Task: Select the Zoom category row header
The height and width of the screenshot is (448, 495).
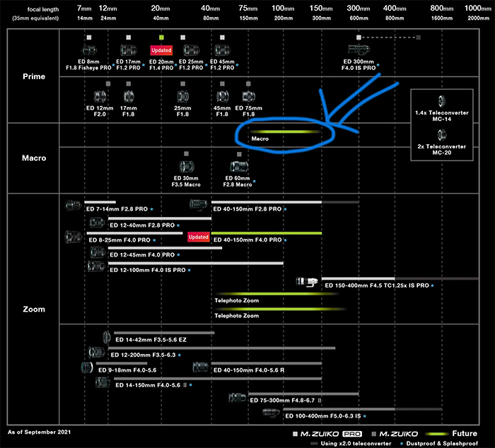Action: pos(33,309)
